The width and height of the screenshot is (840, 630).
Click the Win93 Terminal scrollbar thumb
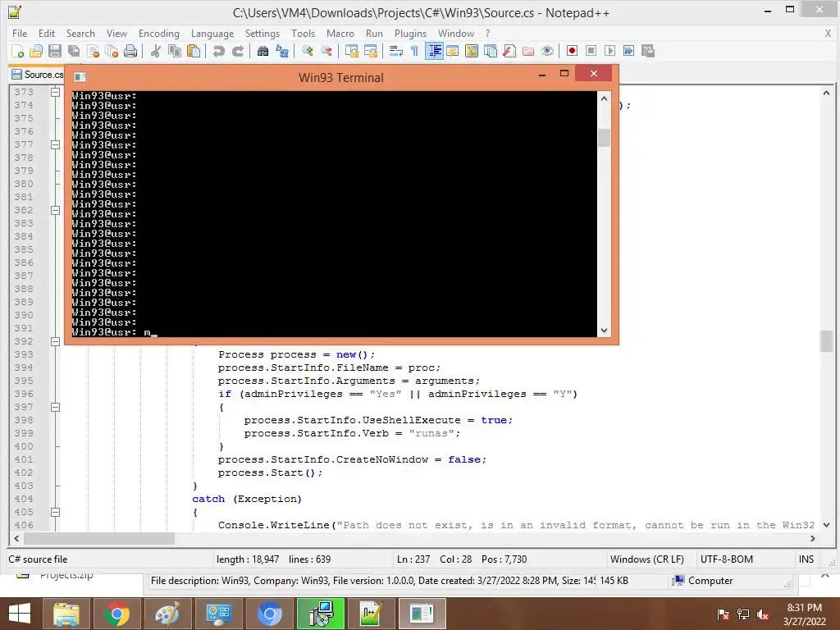coord(605,138)
